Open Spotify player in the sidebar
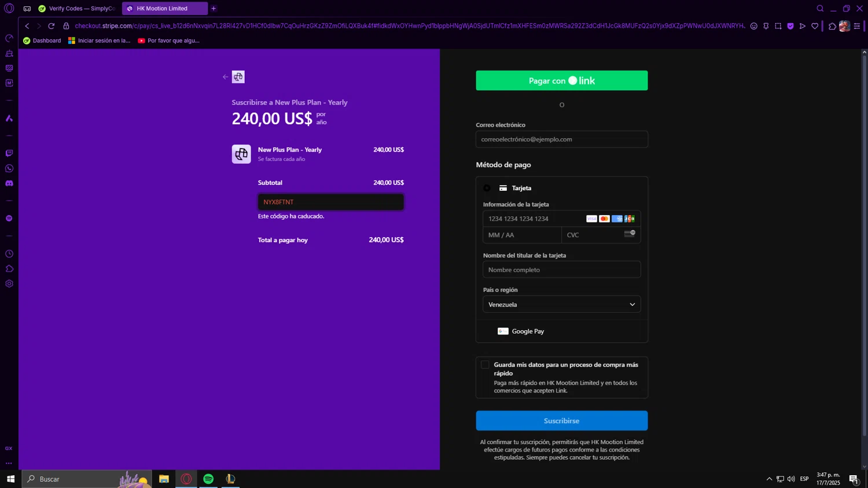 point(9,219)
